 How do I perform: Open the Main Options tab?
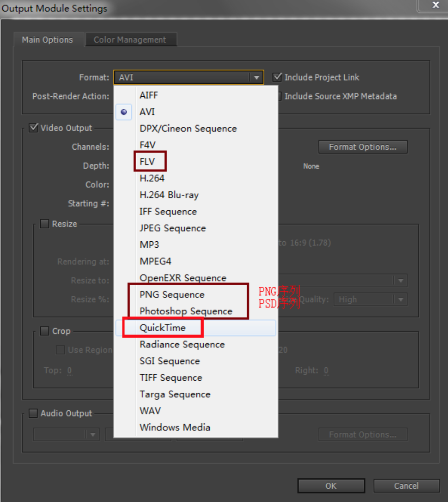(x=47, y=40)
